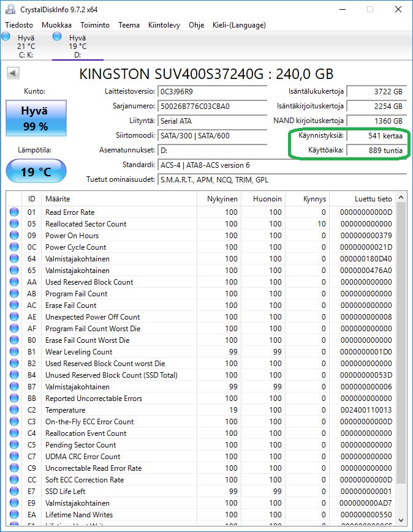Click the Hyvä 99 % health status button
Screen dimensions: 413x532
36,118
